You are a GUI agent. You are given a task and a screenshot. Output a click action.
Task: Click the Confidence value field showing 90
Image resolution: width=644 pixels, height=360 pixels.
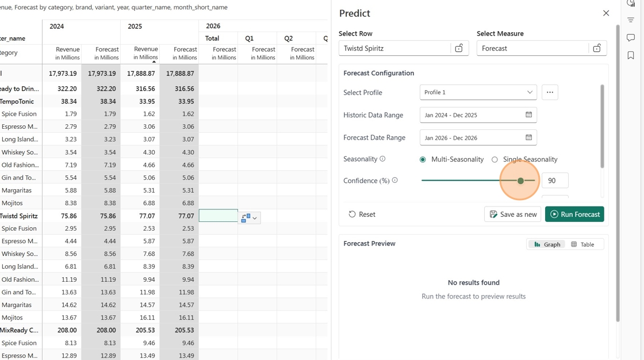pyautogui.click(x=555, y=181)
